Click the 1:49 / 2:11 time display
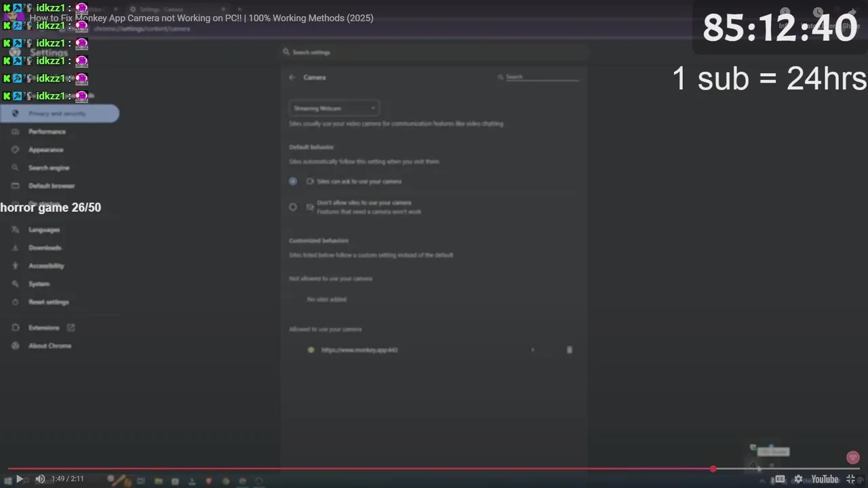The height and width of the screenshot is (488, 868). pyautogui.click(x=68, y=479)
